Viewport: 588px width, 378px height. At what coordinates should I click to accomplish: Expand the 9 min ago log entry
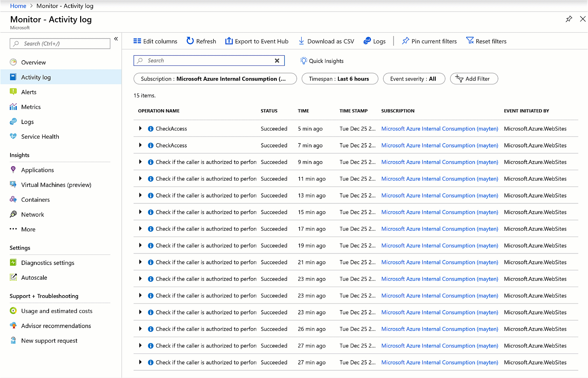140,162
